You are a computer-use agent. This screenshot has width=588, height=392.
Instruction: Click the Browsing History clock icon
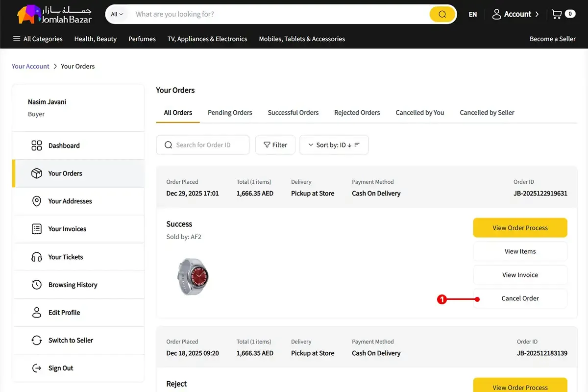37,285
